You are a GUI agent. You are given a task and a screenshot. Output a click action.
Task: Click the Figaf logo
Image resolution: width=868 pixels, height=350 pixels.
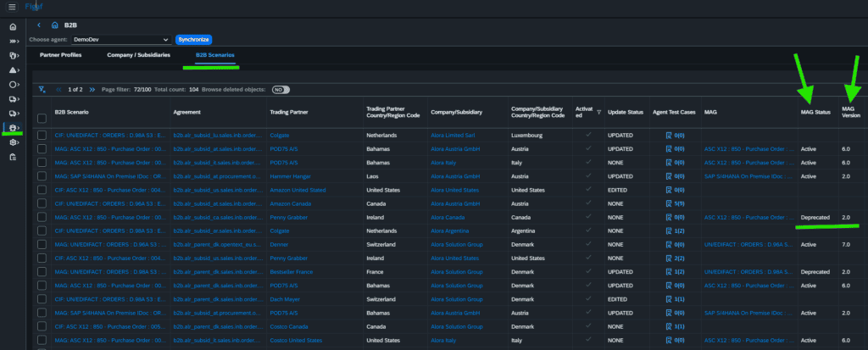pyautogui.click(x=34, y=7)
